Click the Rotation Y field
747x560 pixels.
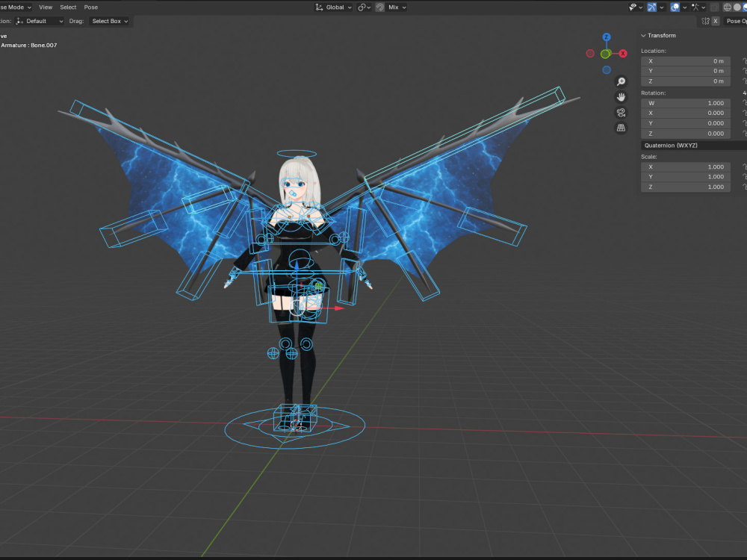(686, 123)
